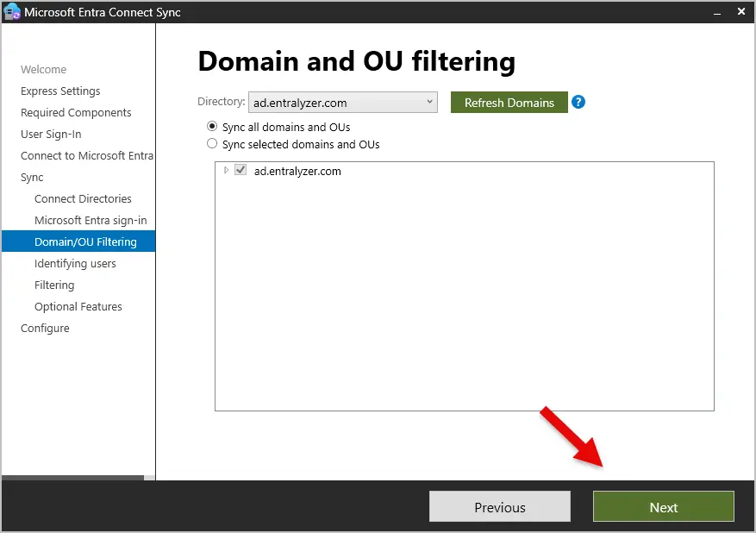Select User Sign-In in the sidebar
The width and height of the screenshot is (756, 533).
pos(51,135)
